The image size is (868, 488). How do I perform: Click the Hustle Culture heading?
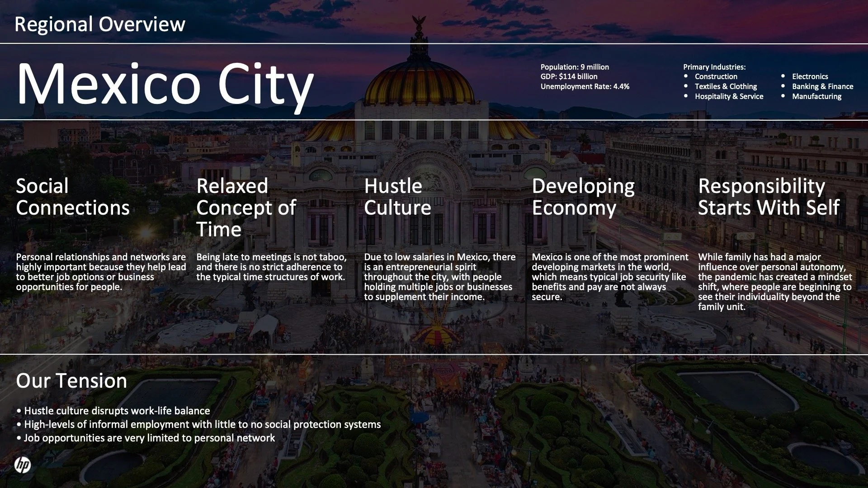coord(397,197)
